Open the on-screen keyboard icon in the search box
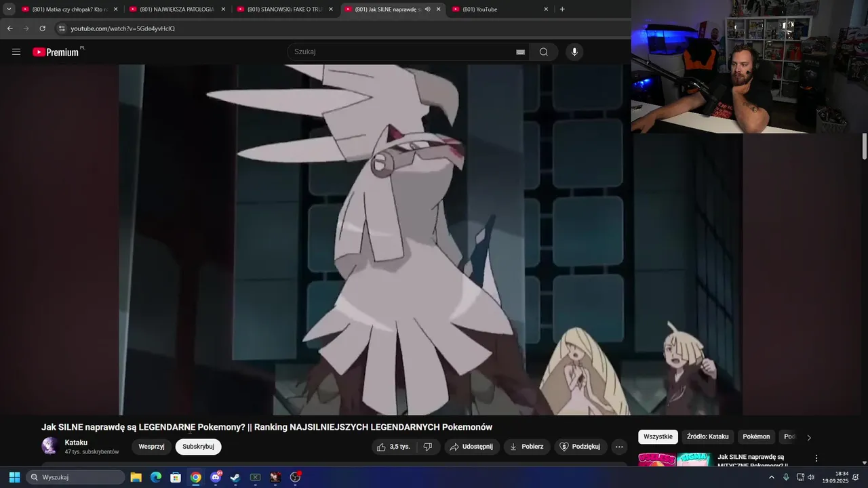 (520, 52)
